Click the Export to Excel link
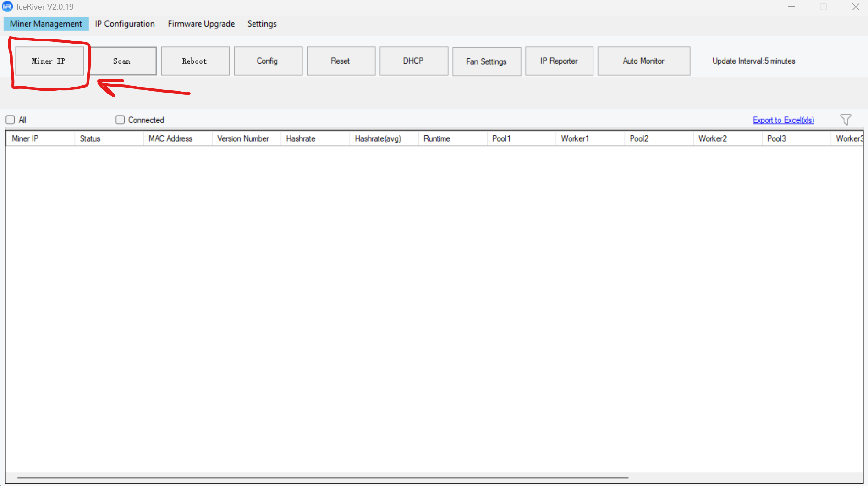Image resolution: width=868 pixels, height=486 pixels. tap(783, 120)
